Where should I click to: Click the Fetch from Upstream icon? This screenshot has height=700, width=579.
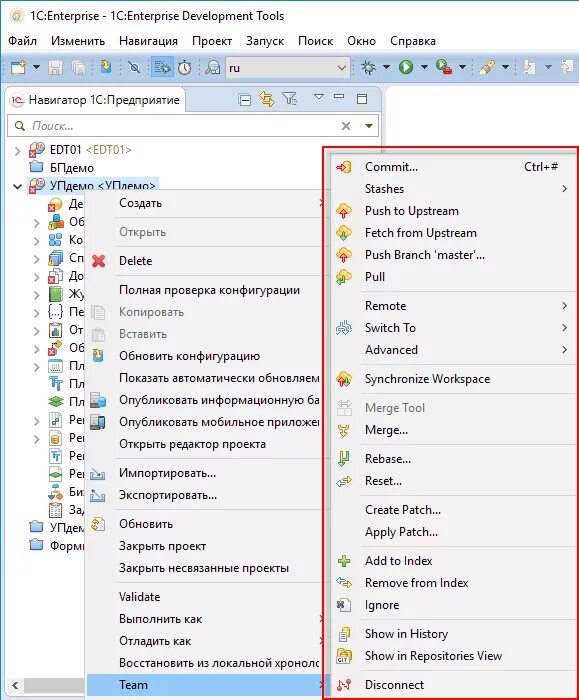pyautogui.click(x=344, y=233)
